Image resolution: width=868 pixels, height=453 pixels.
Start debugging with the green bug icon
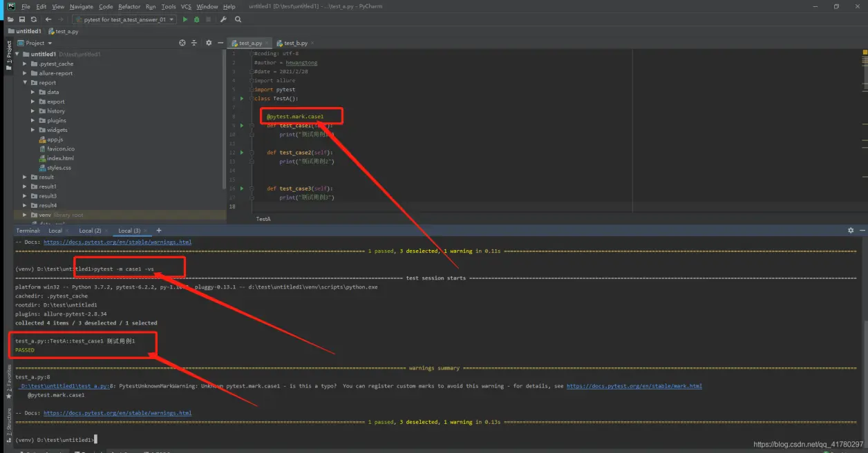pyautogui.click(x=197, y=19)
